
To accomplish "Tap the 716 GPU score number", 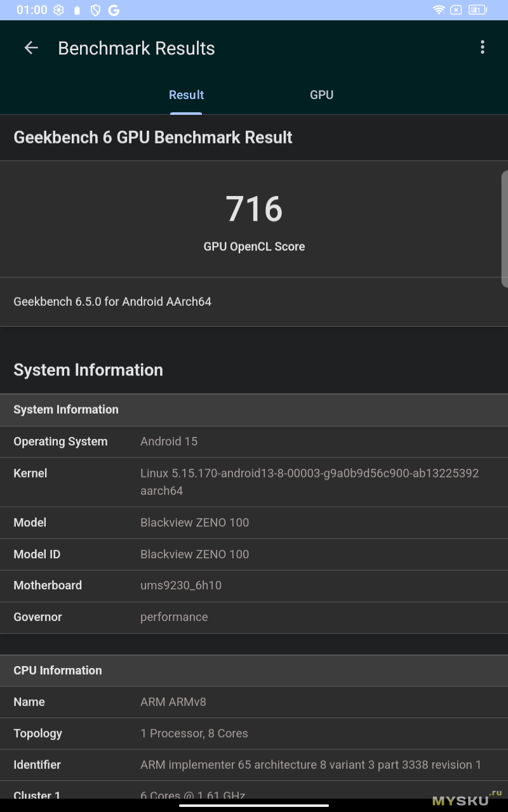I will point(254,209).
